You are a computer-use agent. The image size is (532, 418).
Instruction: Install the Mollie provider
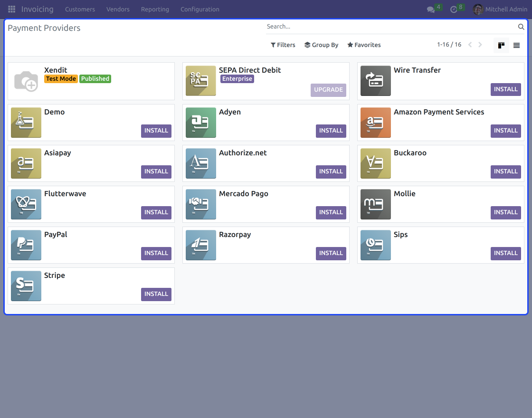click(x=506, y=212)
